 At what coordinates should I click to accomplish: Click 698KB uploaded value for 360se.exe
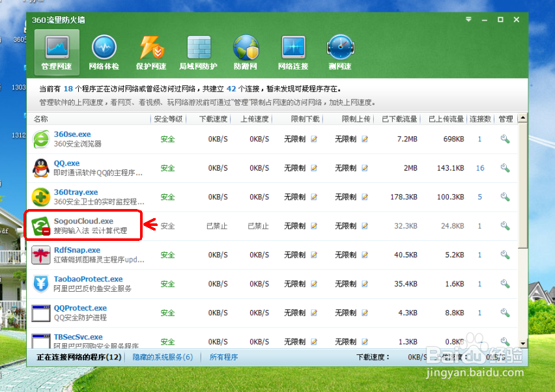point(453,139)
